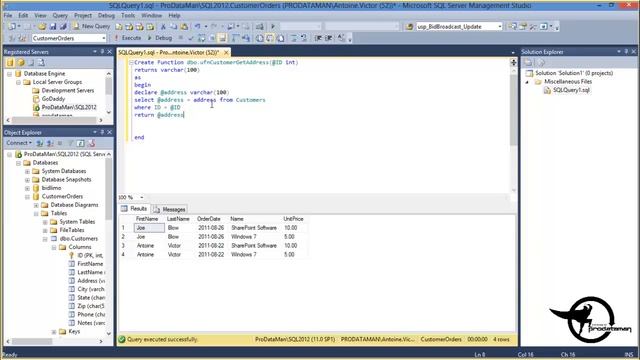Close the Registered Servers panel

pyautogui.click(x=109, y=52)
